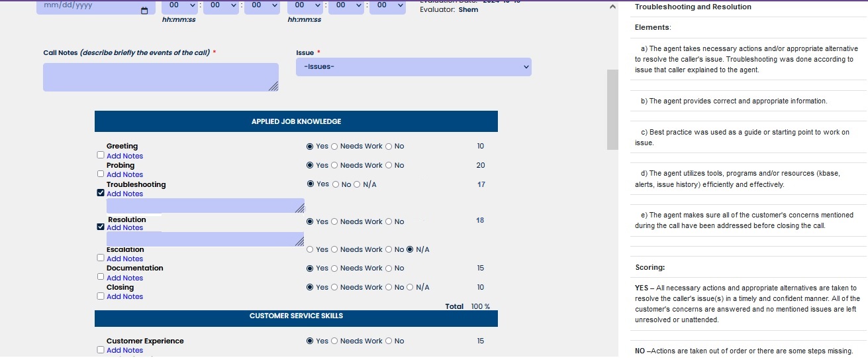Click inside the Call Notes text area
Viewport: 868px width, 358px height.
(x=159, y=77)
